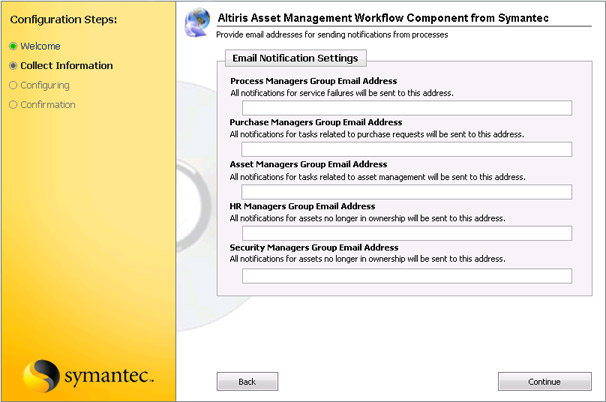
Task: Click the Asset Managers Group Email Address label
Action: 308,164
